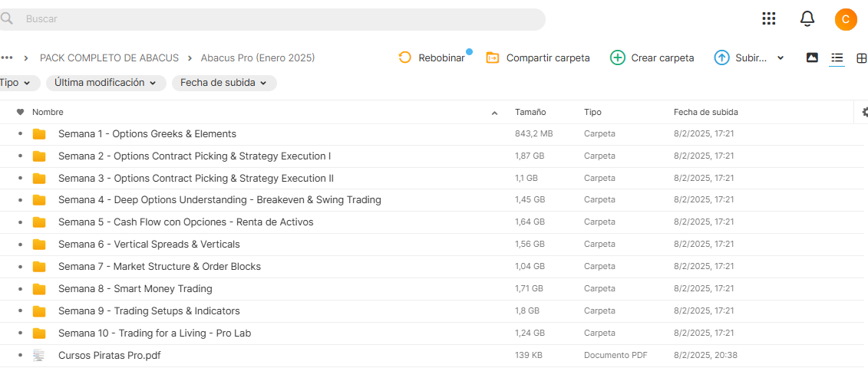Sort by Tipo column header

(592, 112)
